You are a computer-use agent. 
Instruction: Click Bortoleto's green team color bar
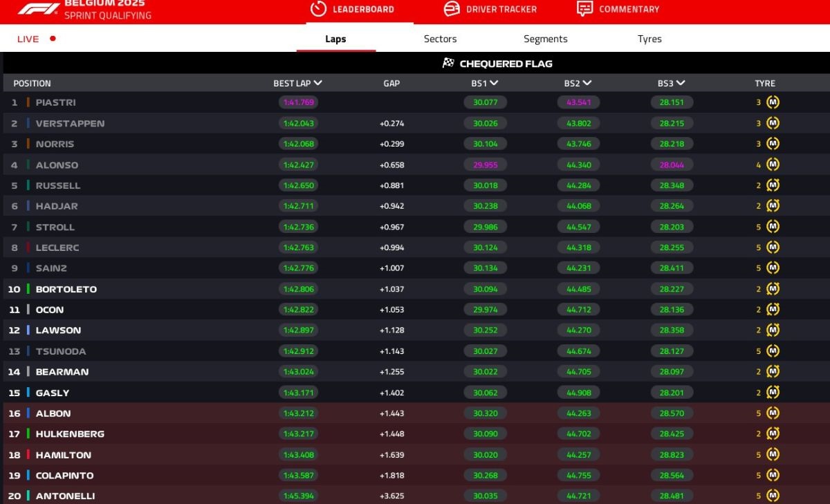click(28, 289)
